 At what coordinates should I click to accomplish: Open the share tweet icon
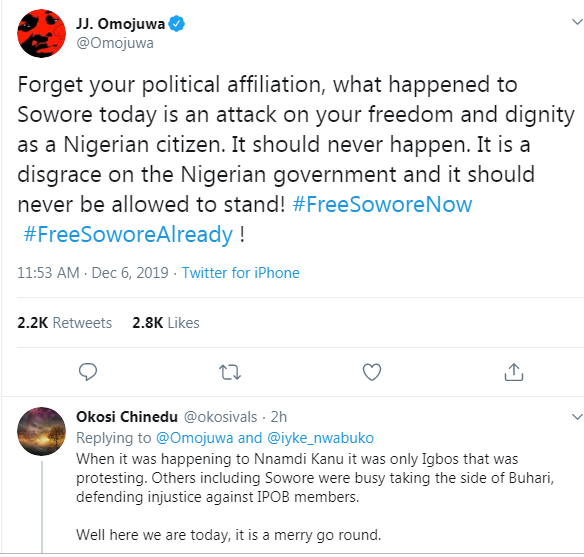514,372
